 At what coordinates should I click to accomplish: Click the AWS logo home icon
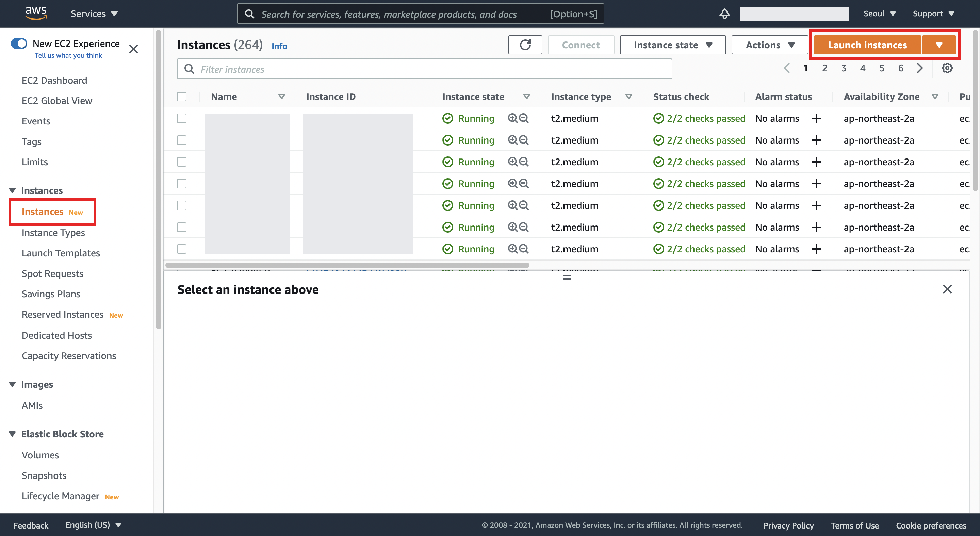point(36,13)
